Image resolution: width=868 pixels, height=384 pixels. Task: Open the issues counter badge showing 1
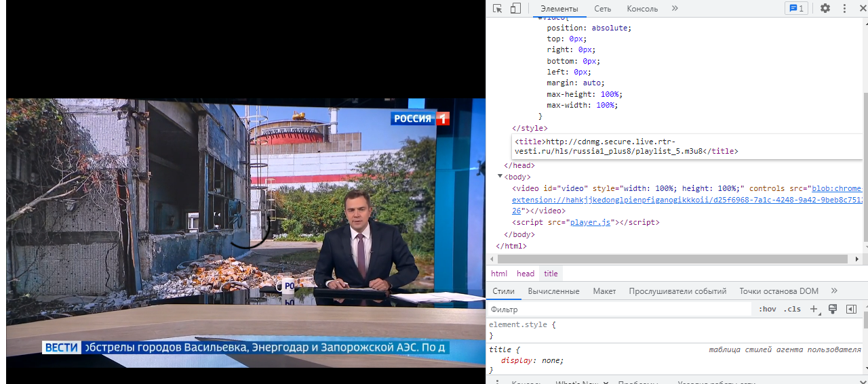(x=796, y=8)
